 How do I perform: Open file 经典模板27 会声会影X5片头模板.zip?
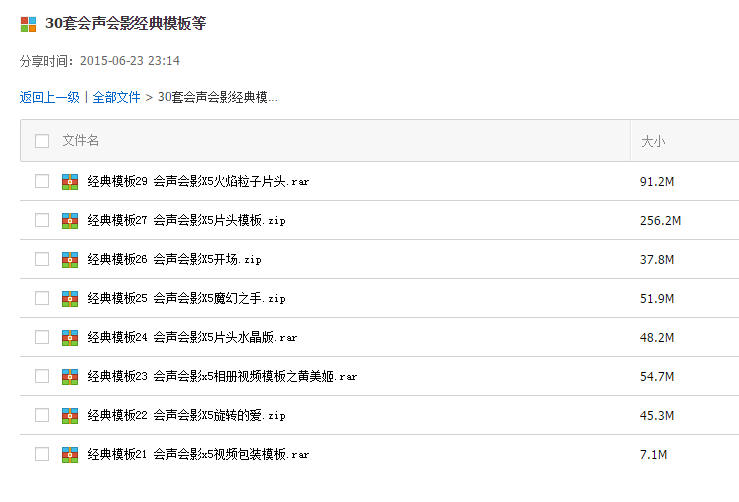click(x=187, y=221)
